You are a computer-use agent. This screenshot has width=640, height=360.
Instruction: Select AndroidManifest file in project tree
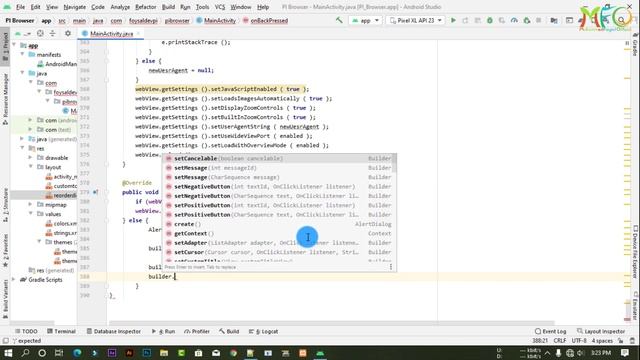coord(57,64)
